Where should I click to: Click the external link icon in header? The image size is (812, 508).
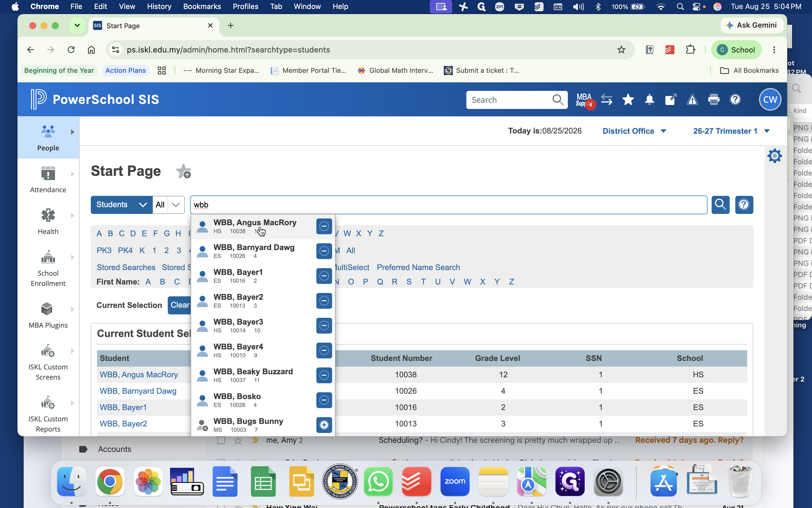tap(671, 100)
